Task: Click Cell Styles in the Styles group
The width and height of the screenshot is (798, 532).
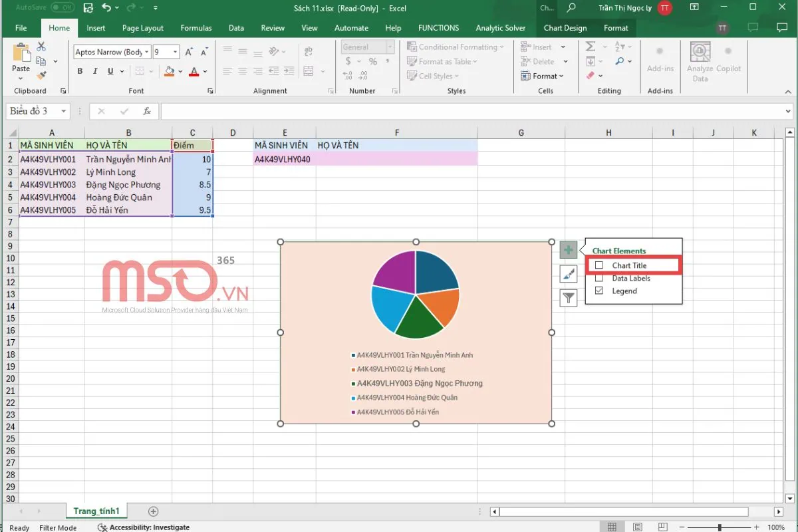Action: [x=432, y=76]
